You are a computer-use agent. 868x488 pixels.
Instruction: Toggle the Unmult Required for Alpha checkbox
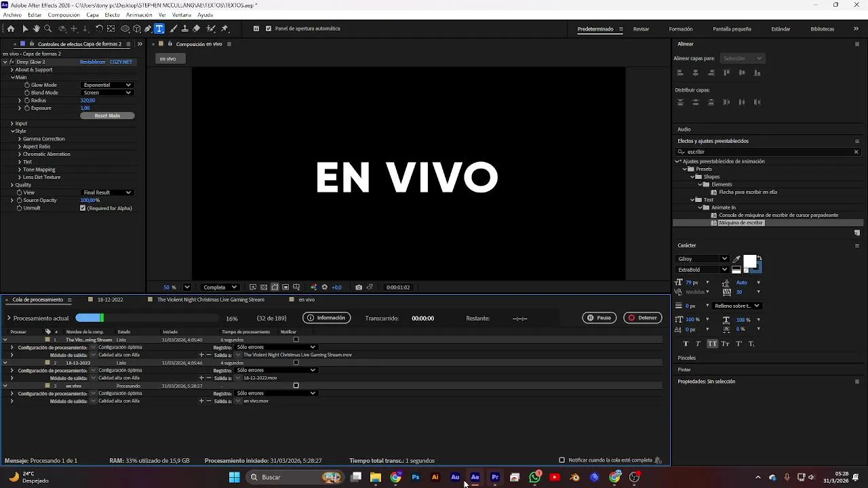(x=83, y=208)
